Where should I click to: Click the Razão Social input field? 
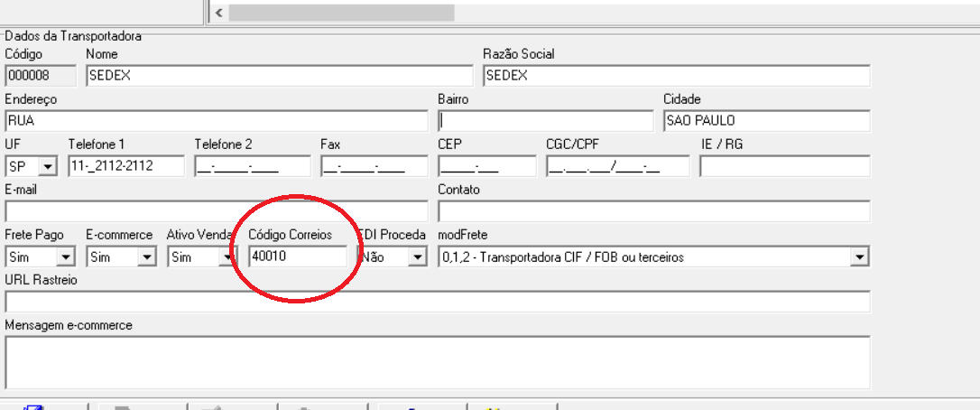[677, 76]
